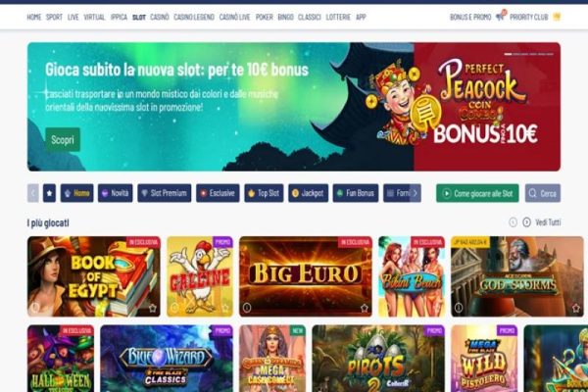
Task: Click the Bonus e Promo megaphone icon
Action: click(501, 16)
